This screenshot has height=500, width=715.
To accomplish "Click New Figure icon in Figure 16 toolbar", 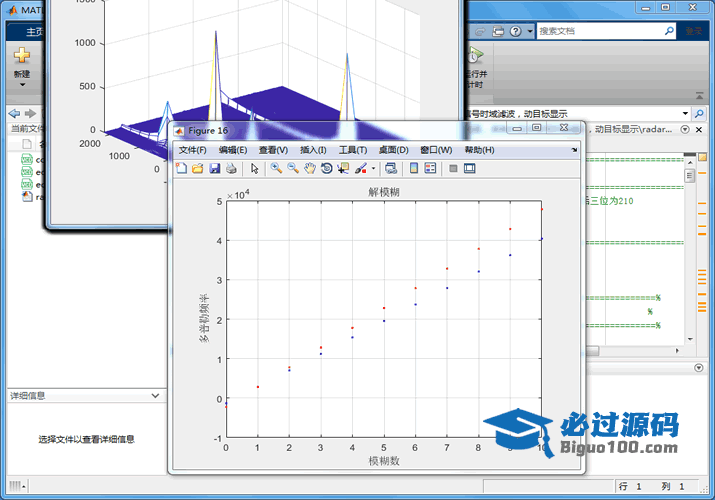I will tap(181, 168).
